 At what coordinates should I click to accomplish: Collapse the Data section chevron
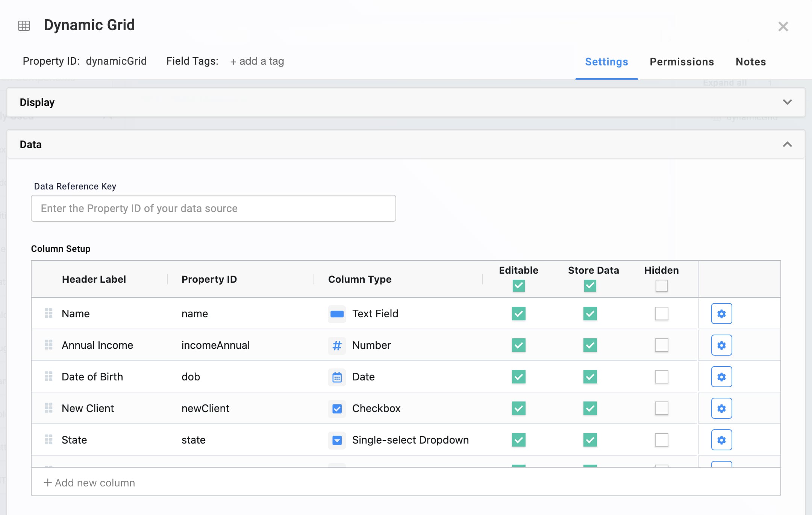click(x=787, y=144)
